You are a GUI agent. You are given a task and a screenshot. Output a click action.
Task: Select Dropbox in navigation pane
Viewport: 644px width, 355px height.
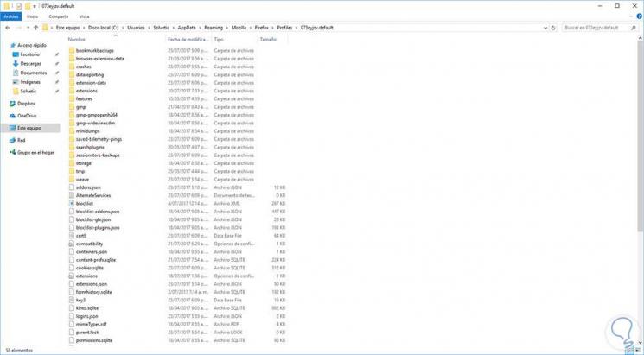(x=26, y=104)
